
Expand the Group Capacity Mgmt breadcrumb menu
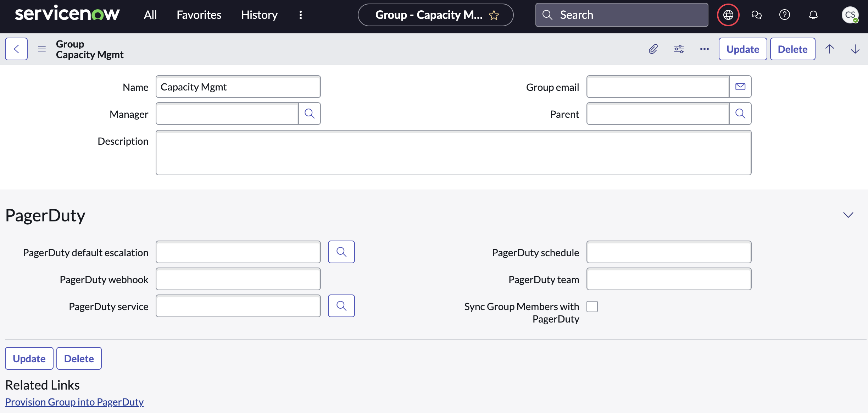(42, 49)
